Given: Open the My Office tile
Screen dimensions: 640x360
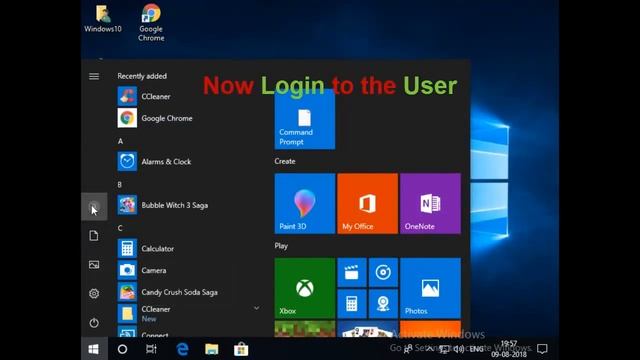Looking at the screenshot, I should pos(367,203).
